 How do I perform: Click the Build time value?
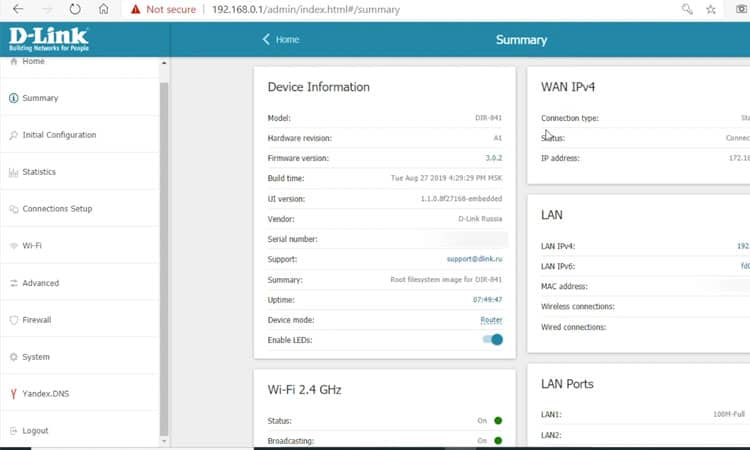click(446, 178)
